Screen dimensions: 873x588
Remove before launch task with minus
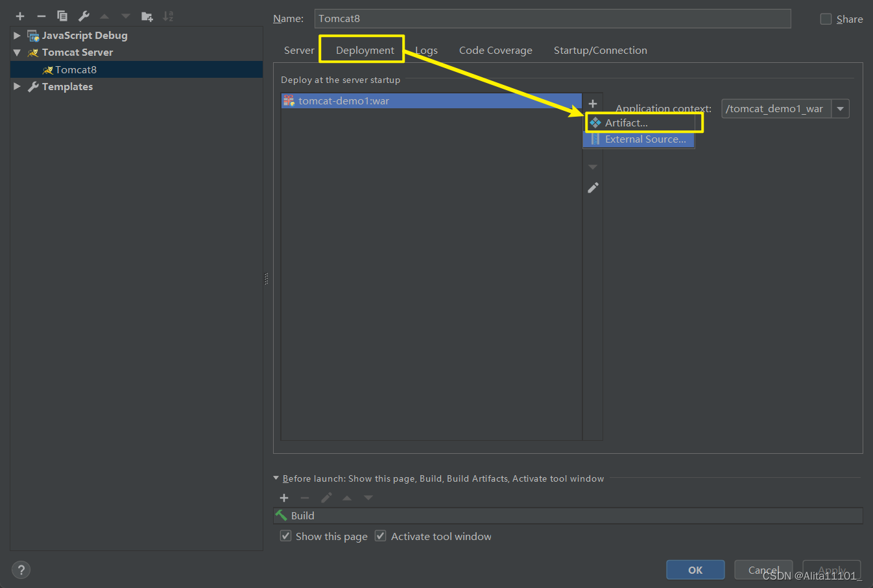click(305, 498)
